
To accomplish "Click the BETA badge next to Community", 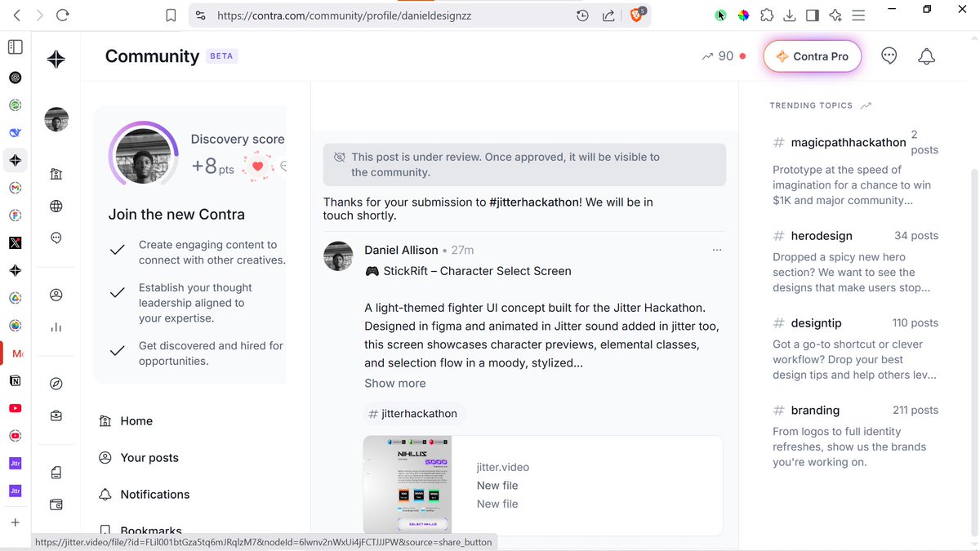I will pyautogui.click(x=221, y=56).
